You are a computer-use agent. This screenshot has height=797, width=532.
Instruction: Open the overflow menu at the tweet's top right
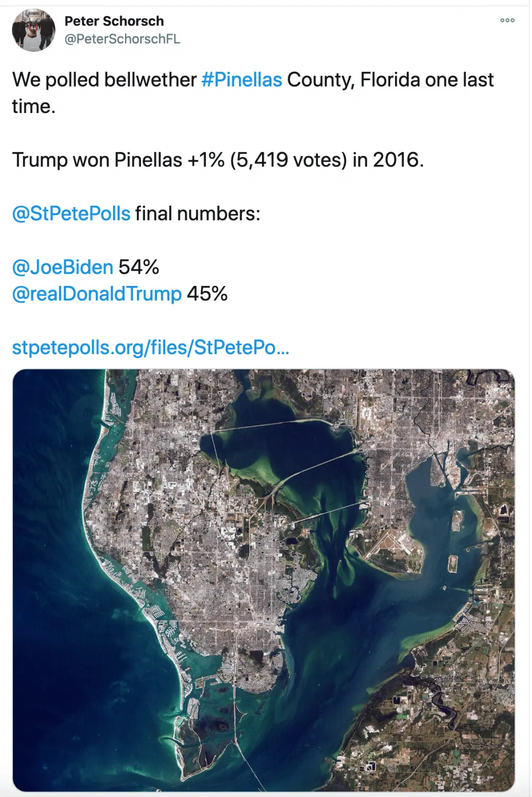(508, 20)
